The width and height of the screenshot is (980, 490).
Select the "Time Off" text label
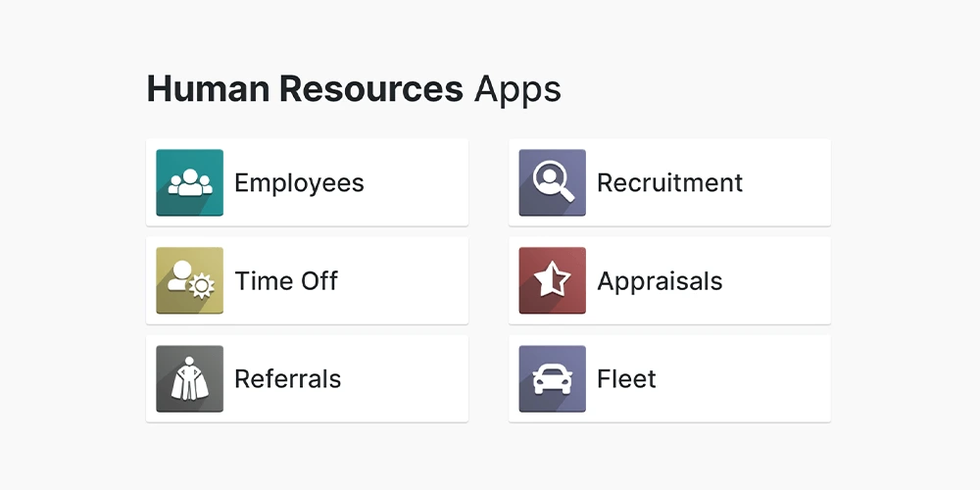(286, 281)
